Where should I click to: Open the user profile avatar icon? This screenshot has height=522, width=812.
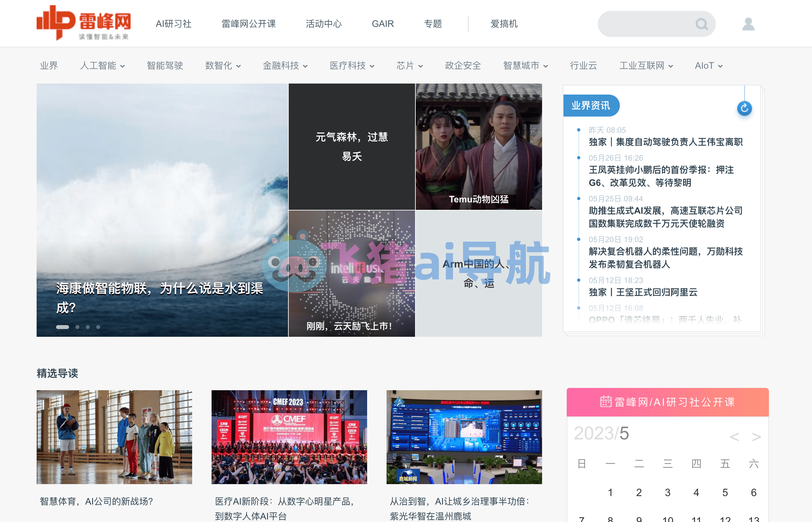point(748,24)
